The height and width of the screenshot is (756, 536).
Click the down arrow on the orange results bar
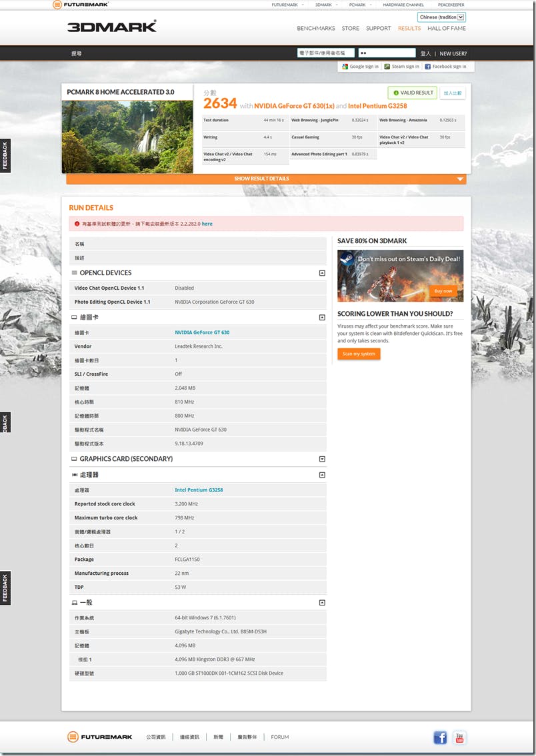coord(460,179)
